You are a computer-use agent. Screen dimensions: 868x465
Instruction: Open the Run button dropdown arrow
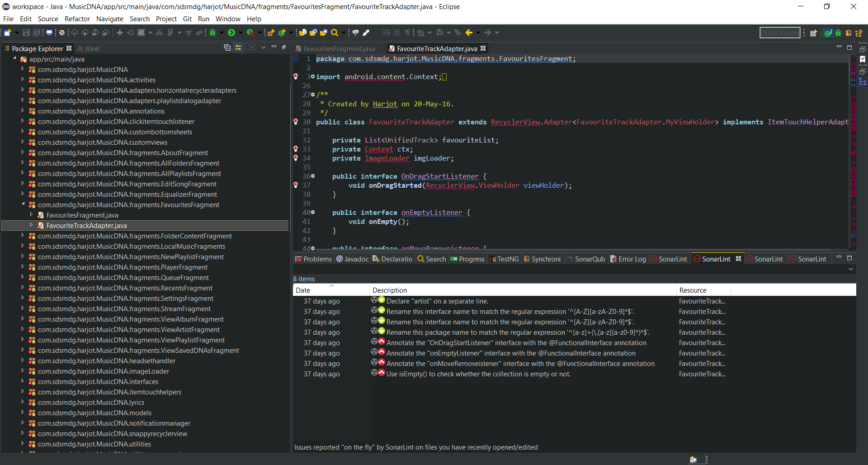click(x=241, y=33)
